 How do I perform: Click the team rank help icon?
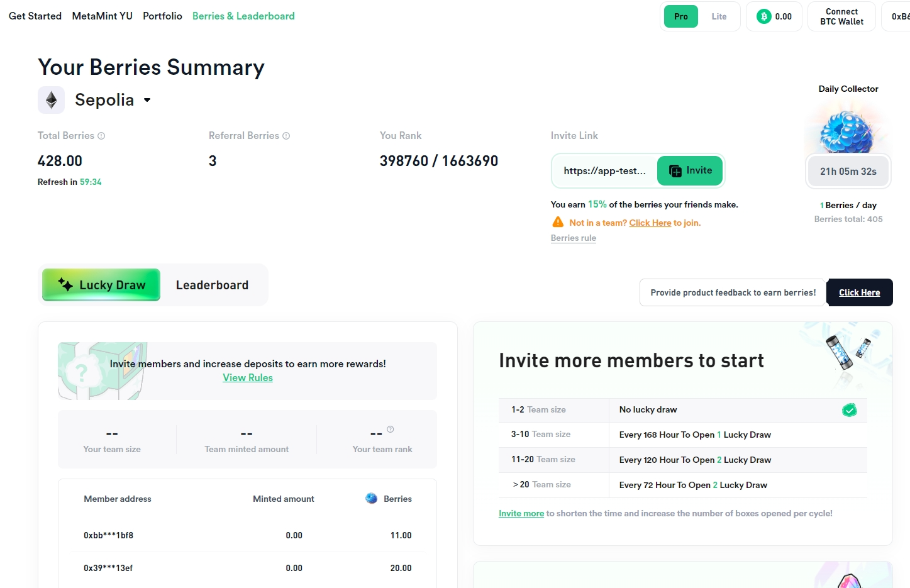tap(391, 430)
